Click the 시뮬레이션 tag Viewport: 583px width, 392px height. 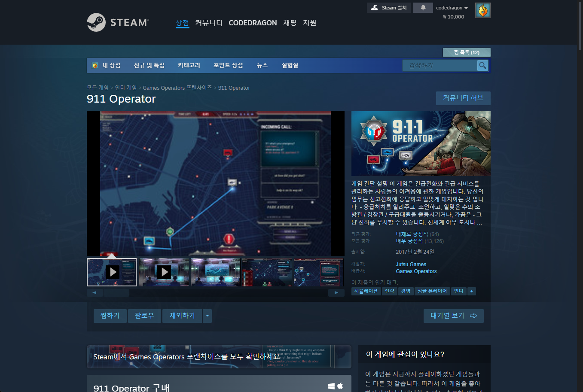coord(366,291)
